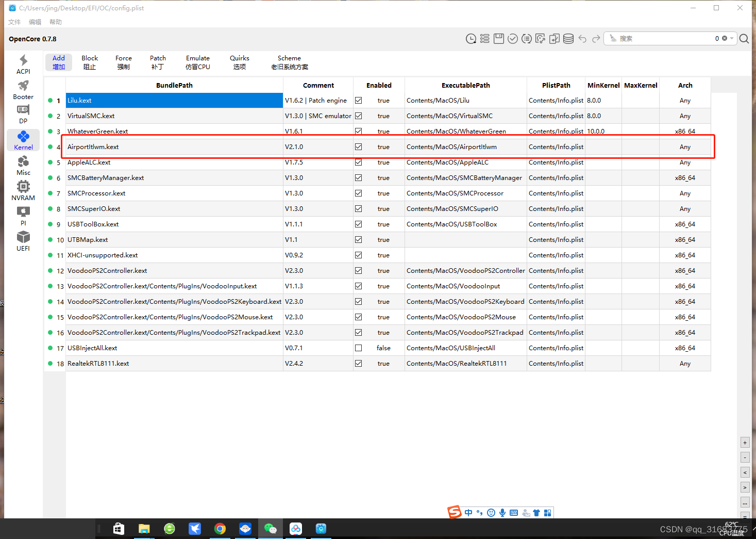This screenshot has height=539, width=756.
Task: Click the list view toolbar icon
Action: (485, 39)
